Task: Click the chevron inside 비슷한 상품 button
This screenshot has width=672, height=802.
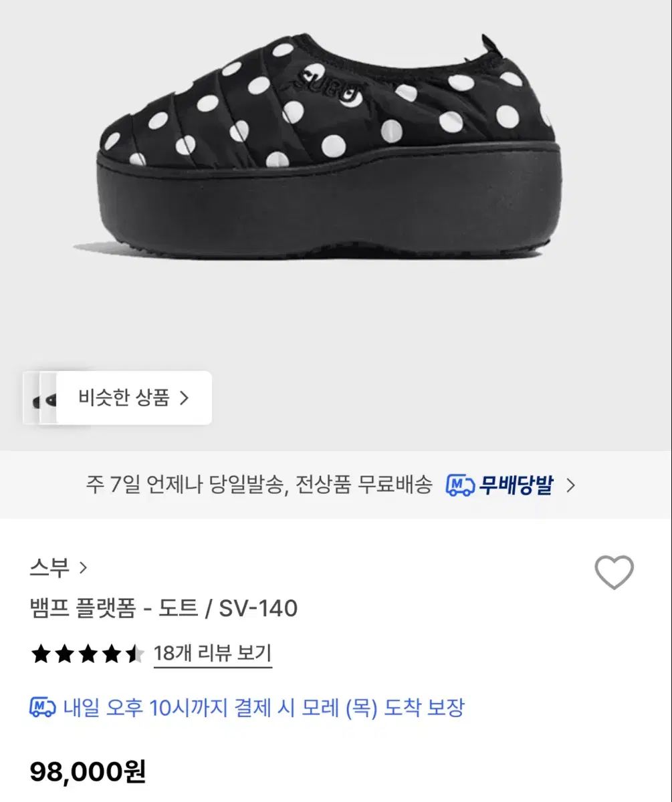Action: point(185,398)
